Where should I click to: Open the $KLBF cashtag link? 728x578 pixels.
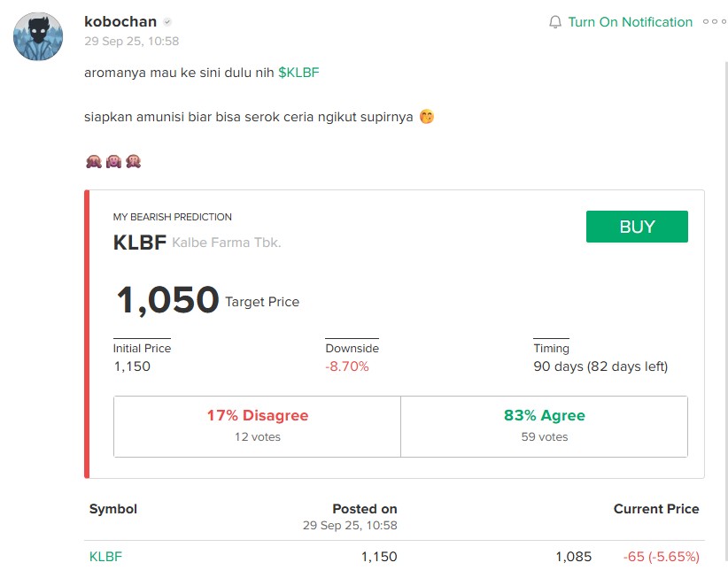click(x=298, y=73)
